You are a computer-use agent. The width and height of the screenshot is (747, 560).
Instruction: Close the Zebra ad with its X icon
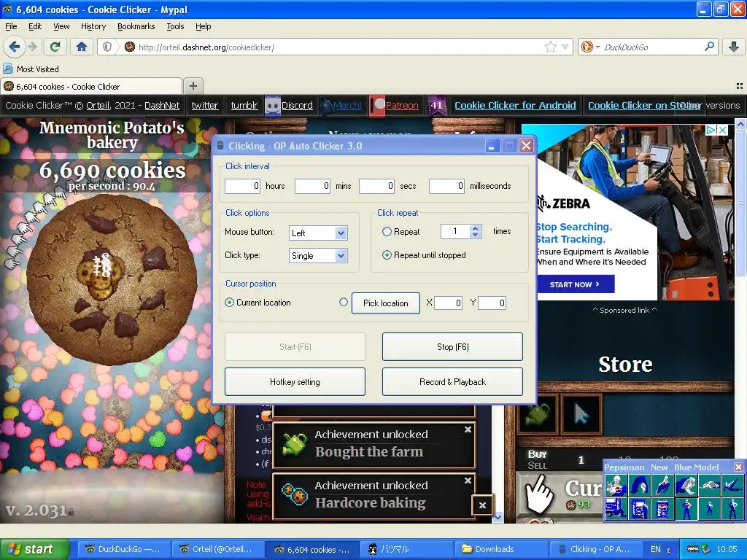tap(723, 130)
